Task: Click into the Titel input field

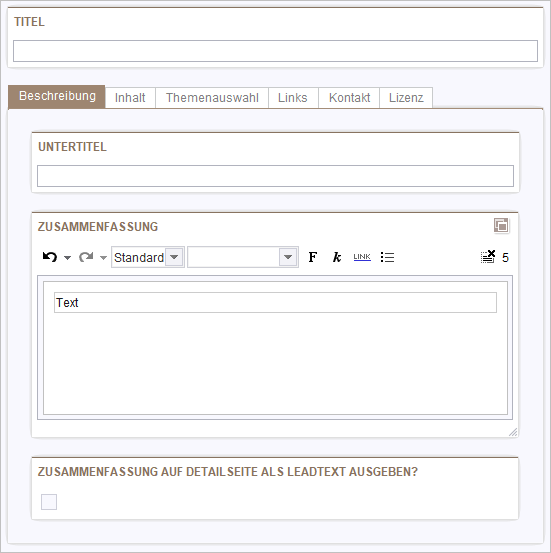Action: (x=276, y=51)
